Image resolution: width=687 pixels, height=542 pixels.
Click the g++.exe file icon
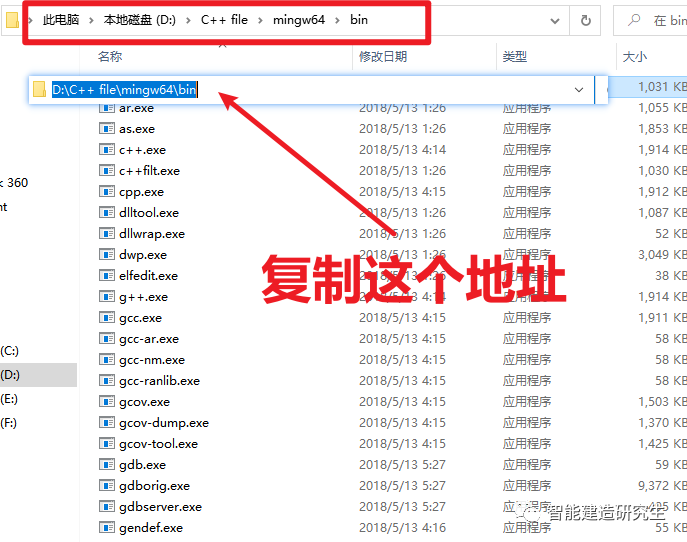click(x=106, y=297)
